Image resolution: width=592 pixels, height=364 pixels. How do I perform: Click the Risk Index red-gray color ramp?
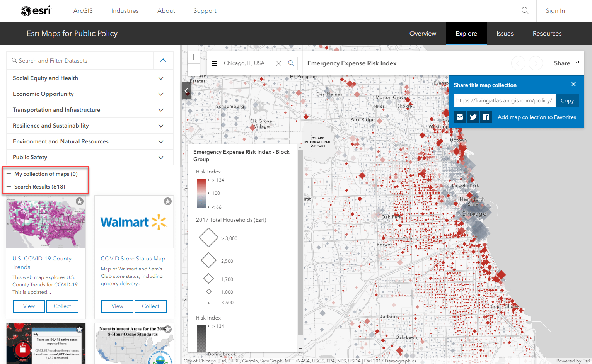point(202,194)
